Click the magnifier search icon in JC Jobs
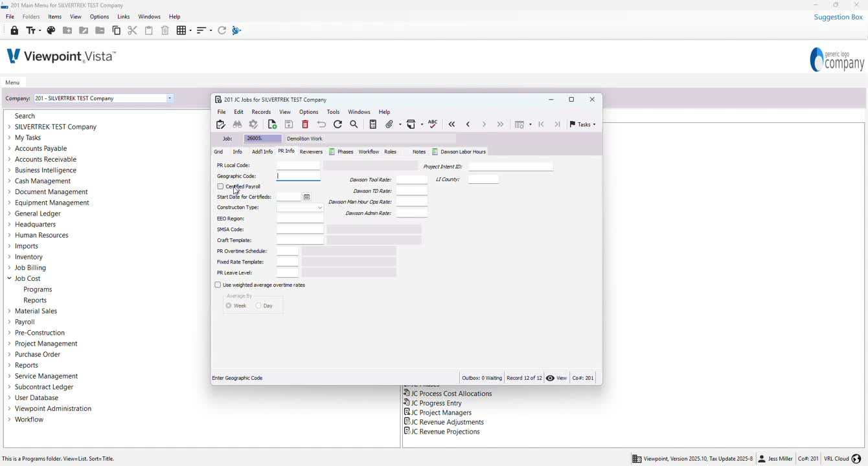Image resolution: width=868 pixels, height=466 pixels. 354,124
